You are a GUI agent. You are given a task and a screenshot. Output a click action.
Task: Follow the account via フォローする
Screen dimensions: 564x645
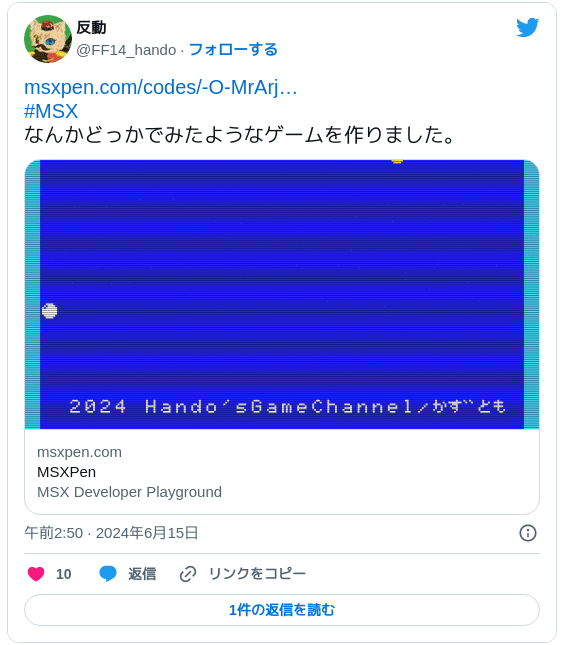tap(233, 50)
